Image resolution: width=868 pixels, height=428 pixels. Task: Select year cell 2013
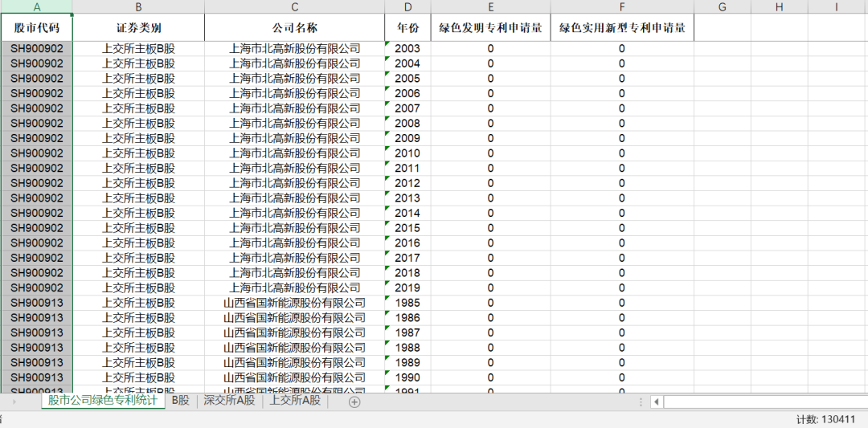[x=408, y=198]
